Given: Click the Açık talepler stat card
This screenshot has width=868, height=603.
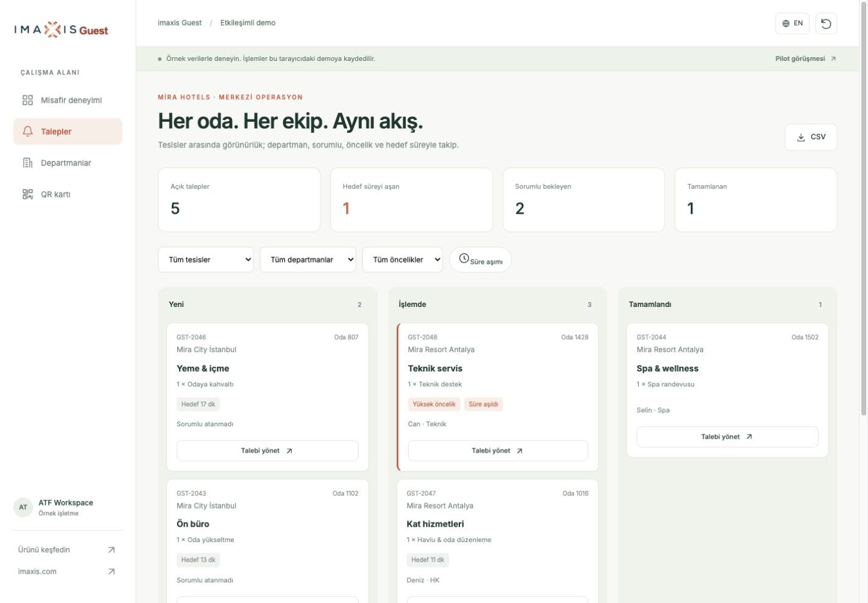Looking at the screenshot, I should (239, 200).
